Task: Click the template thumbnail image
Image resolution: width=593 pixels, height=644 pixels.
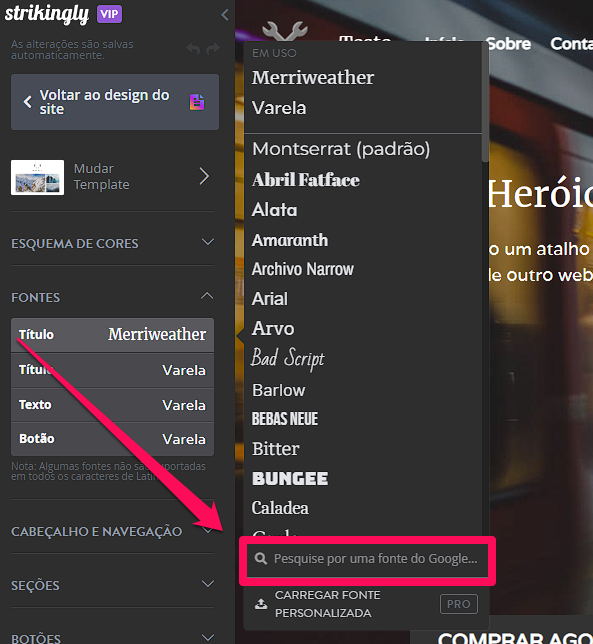Action: point(37,177)
